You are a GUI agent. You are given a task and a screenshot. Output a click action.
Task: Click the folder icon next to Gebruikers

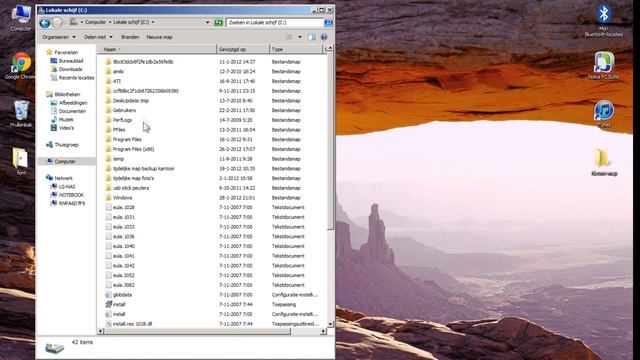point(108,110)
